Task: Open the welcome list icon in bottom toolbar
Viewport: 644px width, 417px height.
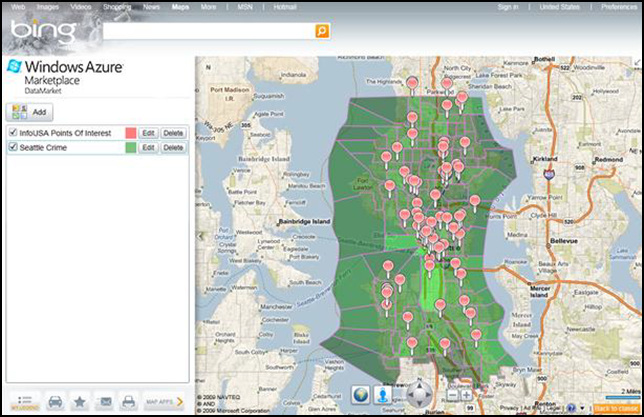Action: pyautogui.click(x=25, y=401)
